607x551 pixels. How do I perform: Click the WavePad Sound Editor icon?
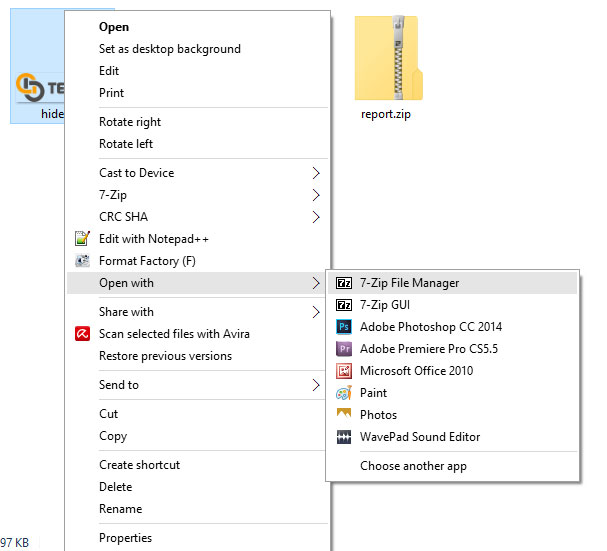[x=344, y=437]
